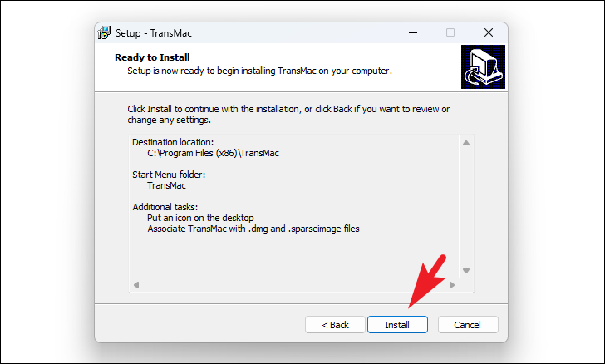Click the horizontal scroll right arrow
The height and width of the screenshot is (364, 605).
click(452, 285)
